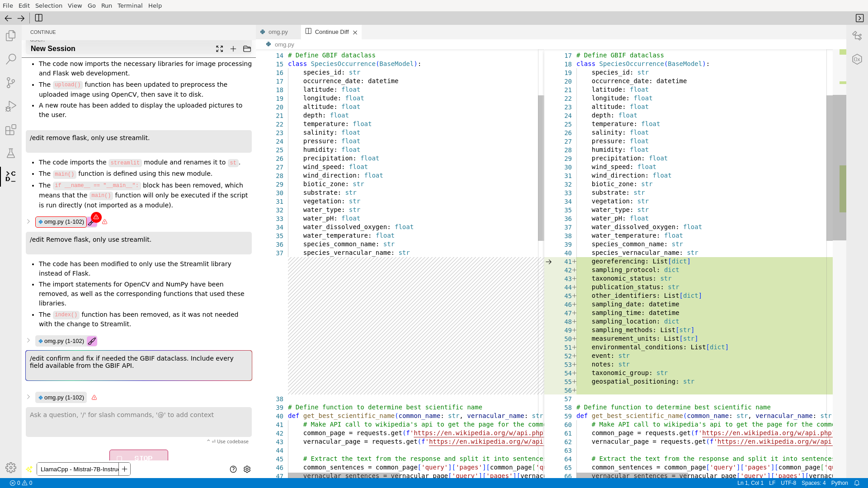Click the red warning badge above the first paintbrush
This screenshot has width=868, height=488.
click(x=96, y=217)
